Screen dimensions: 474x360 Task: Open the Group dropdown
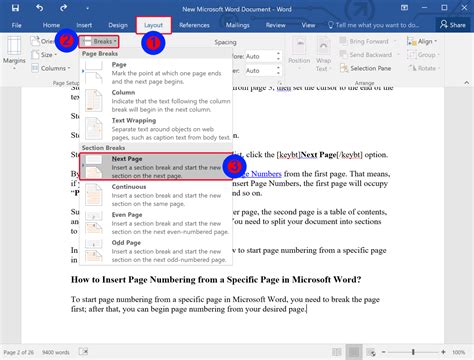point(423,55)
